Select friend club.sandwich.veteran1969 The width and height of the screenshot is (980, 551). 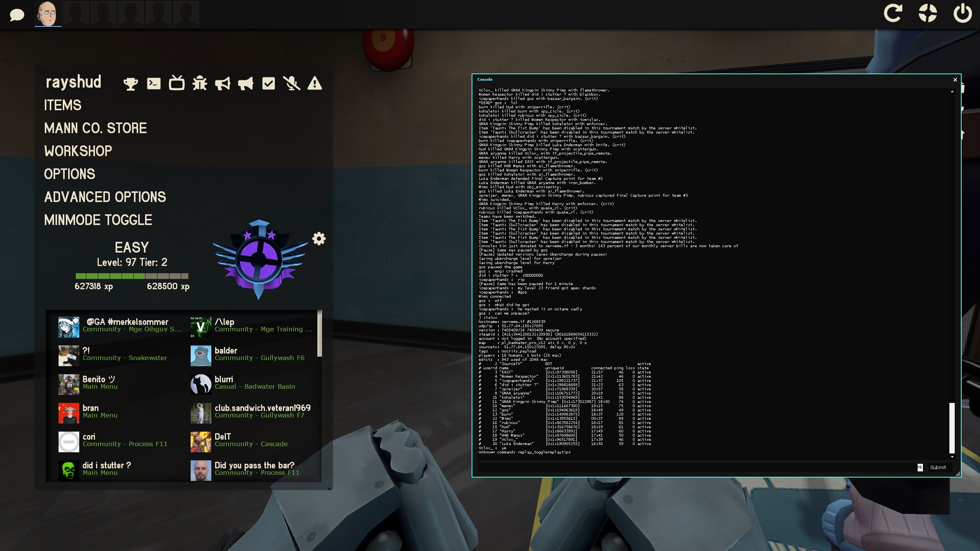point(253,412)
